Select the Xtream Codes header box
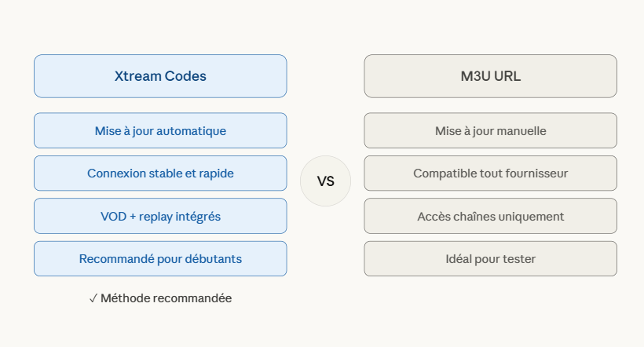644x347 pixels. 160,76
